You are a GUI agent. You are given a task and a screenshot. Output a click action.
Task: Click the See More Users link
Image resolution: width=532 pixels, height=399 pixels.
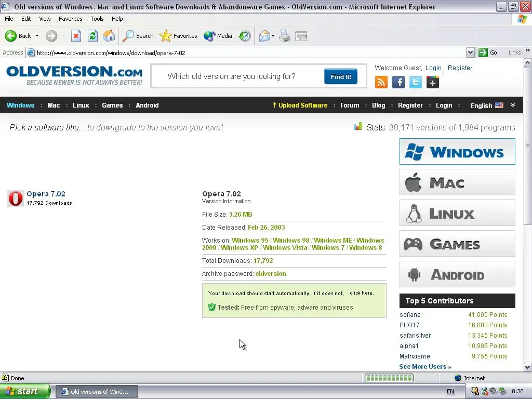pyautogui.click(x=425, y=366)
